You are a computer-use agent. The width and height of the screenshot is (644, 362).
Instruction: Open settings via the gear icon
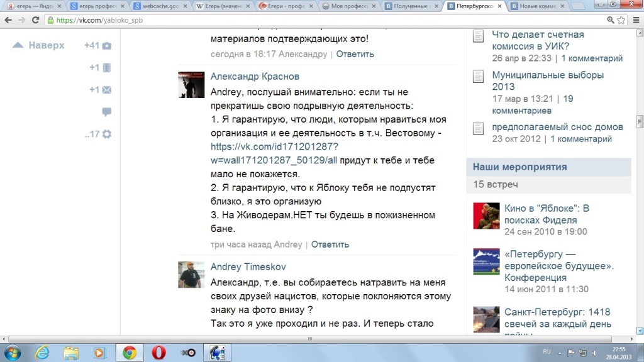click(106, 134)
